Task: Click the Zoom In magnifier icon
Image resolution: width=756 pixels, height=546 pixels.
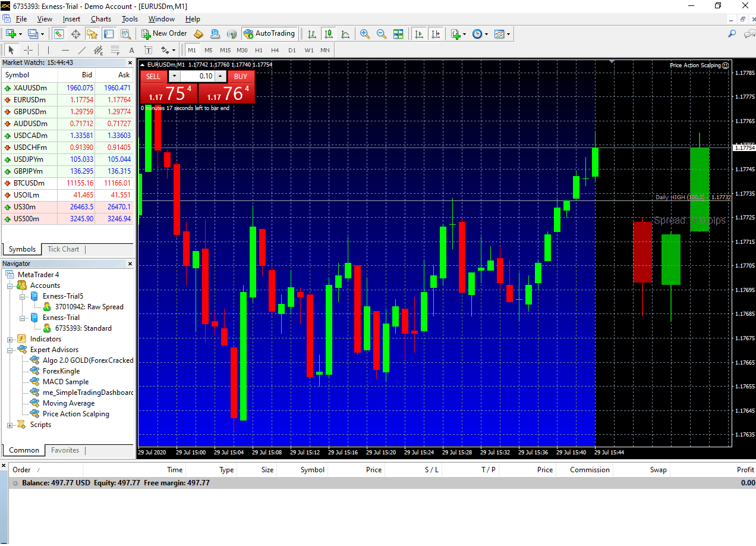Action: (365, 34)
